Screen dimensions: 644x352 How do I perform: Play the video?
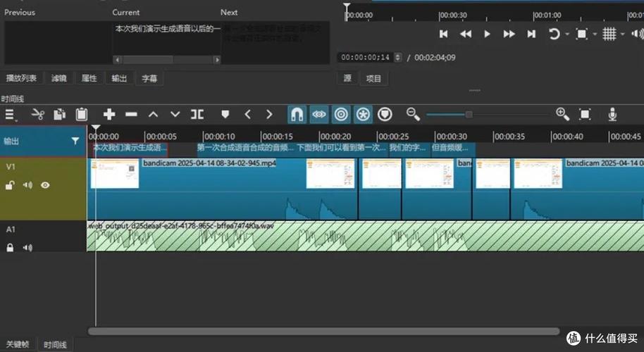point(487,34)
